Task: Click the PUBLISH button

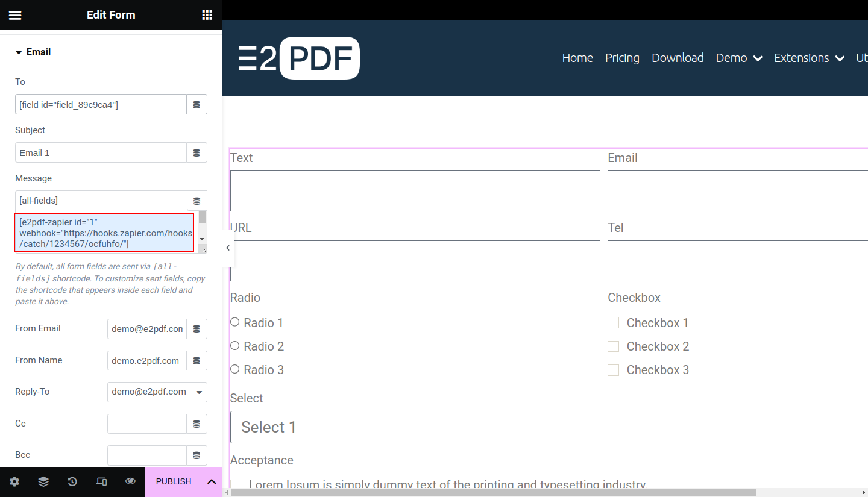Action: 174,481
